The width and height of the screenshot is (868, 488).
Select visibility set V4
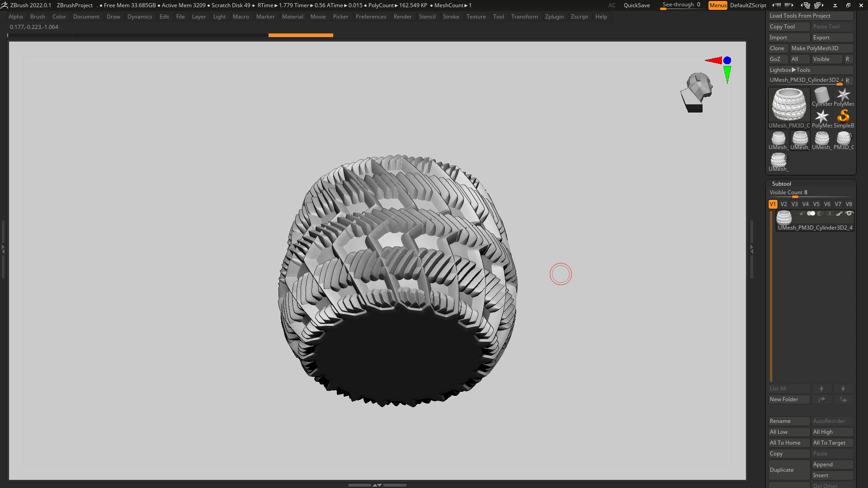pos(805,204)
